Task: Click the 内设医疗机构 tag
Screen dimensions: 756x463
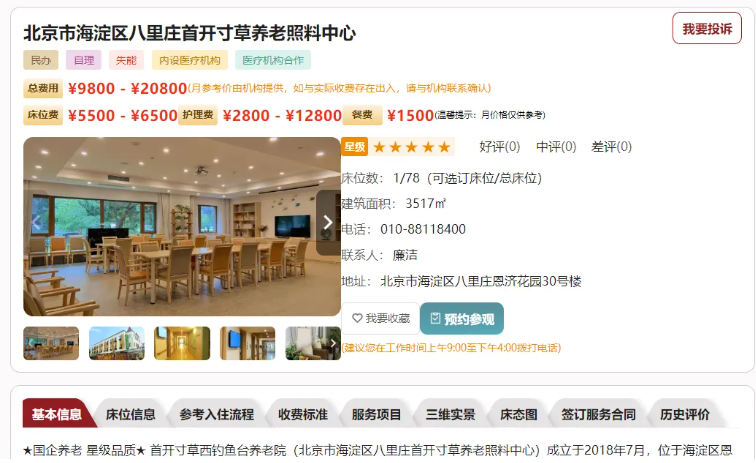Action: coord(190,60)
